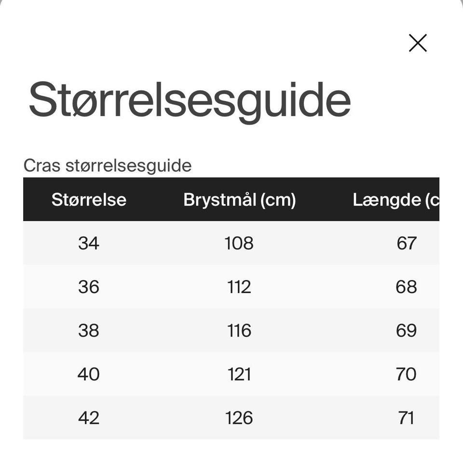463x476 pixels.
Task: Select size 42 in the table
Action: coord(89,418)
